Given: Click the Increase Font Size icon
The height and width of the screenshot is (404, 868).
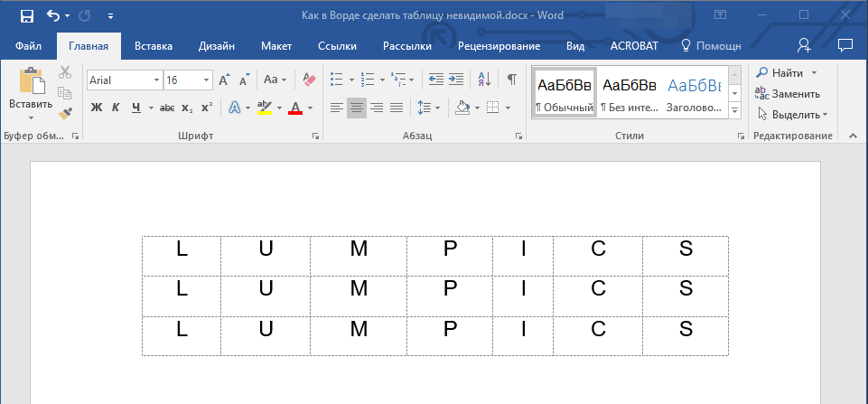Looking at the screenshot, I should (225, 80).
